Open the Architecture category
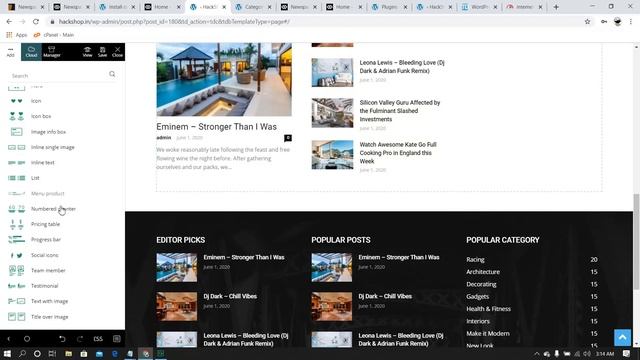 [483, 272]
